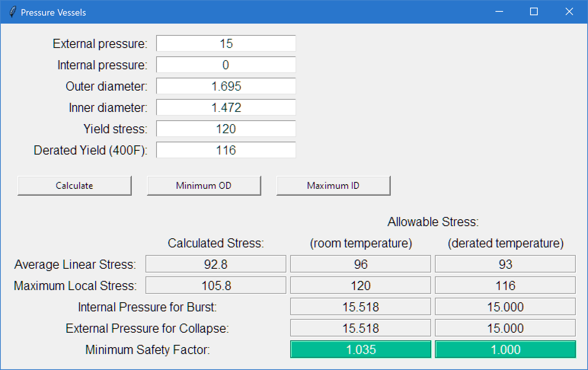Click the feather icon in the title bar

[x=13, y=12]
